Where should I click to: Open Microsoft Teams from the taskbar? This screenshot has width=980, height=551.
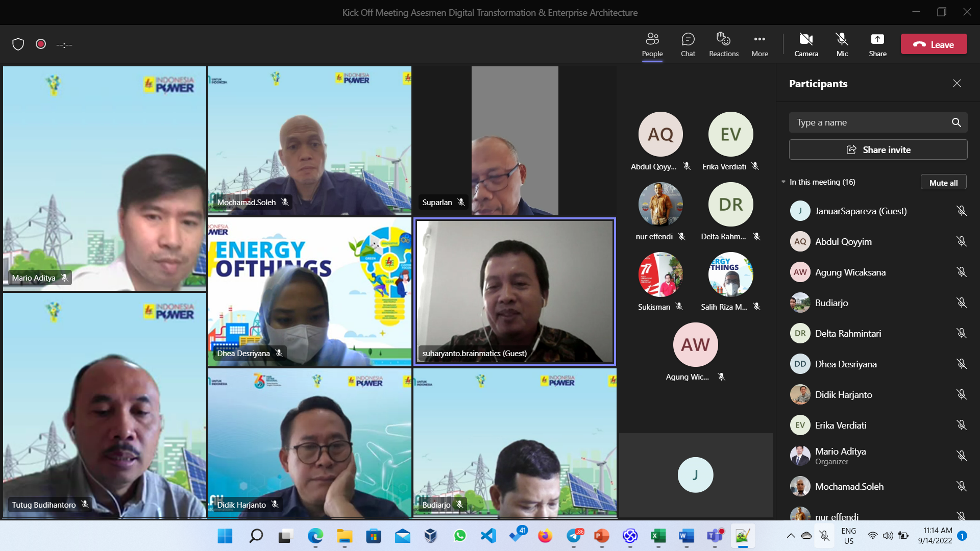click(715, 536)
